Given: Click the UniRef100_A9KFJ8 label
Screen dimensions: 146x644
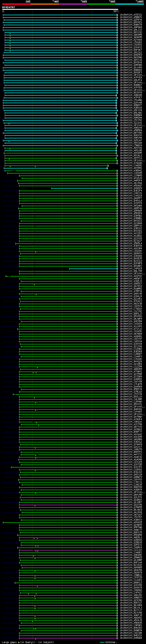Looking at the screenshot, I should [131, 615].
